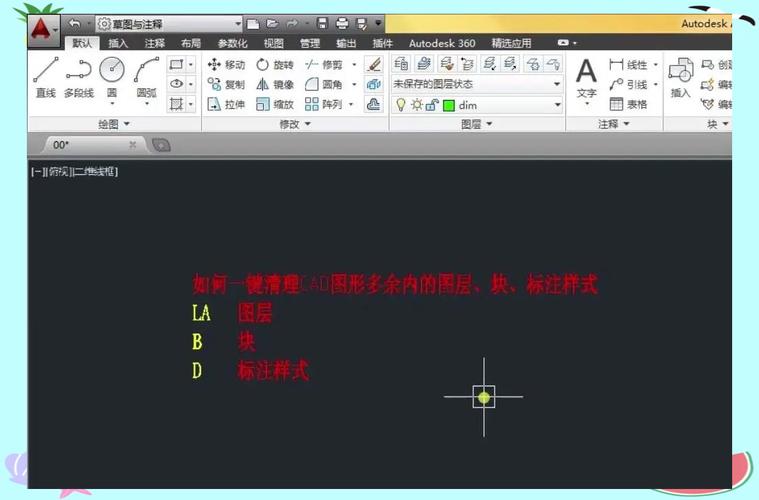Select the Hatch draw tool icon
The height and width of the screenshot is (500, 759).
(176, 104)
